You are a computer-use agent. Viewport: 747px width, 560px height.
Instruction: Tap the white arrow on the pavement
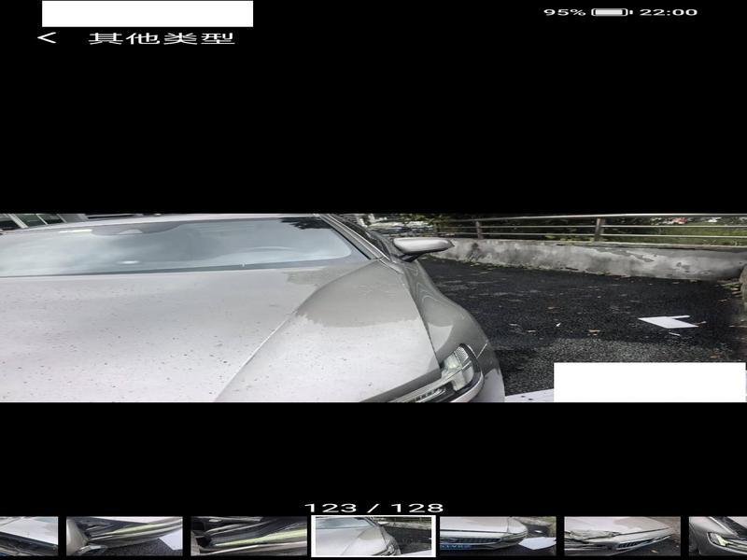[x=669, y=322]
